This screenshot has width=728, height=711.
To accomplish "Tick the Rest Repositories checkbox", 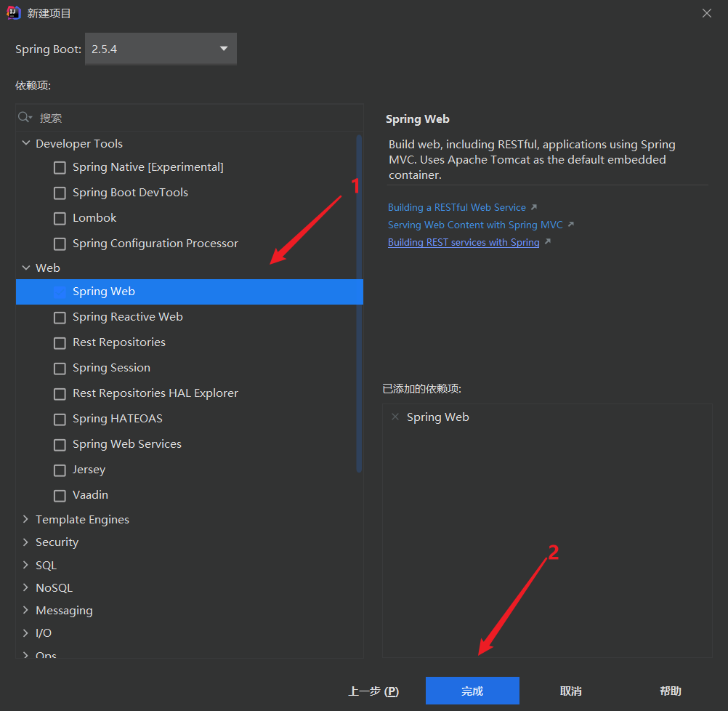I will 60,343.
